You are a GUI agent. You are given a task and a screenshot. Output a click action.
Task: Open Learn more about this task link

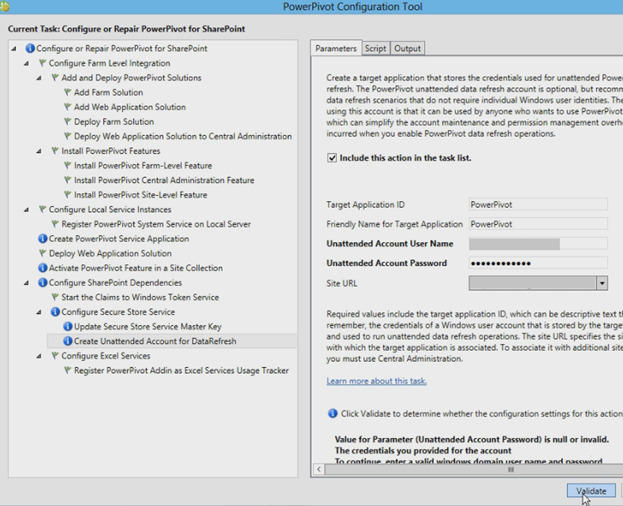tap(376, 381)
